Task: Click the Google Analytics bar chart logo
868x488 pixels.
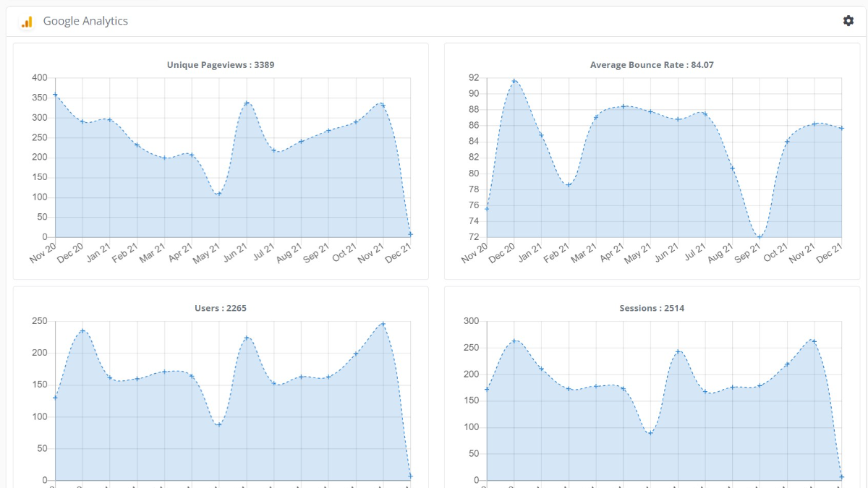Action: (x=27, y=22)
